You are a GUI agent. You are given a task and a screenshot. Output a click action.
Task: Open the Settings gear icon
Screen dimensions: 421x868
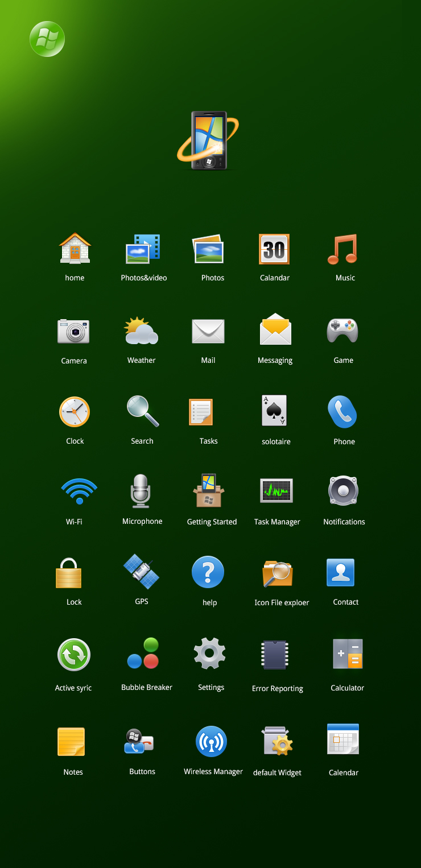(x=209, y=654)
